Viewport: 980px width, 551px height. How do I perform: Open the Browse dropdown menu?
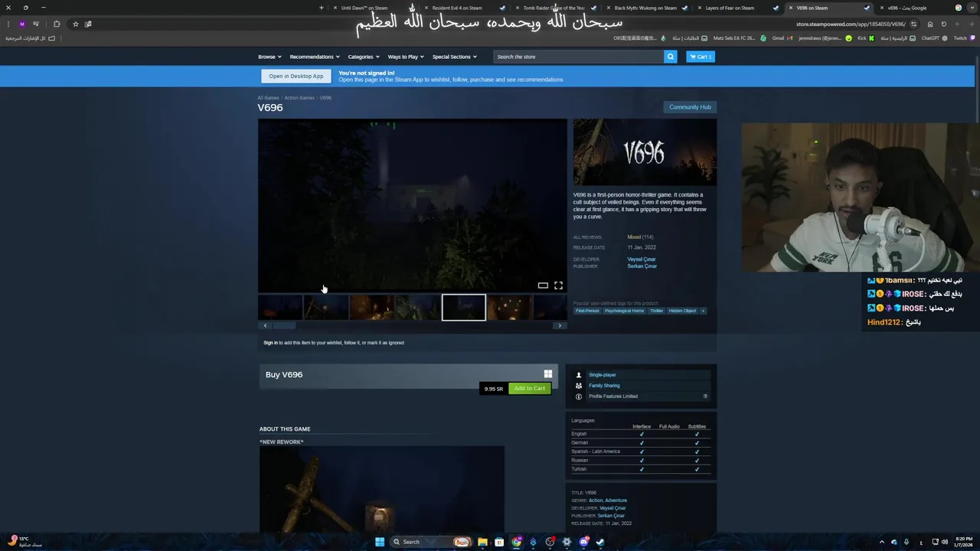(269, 57)
